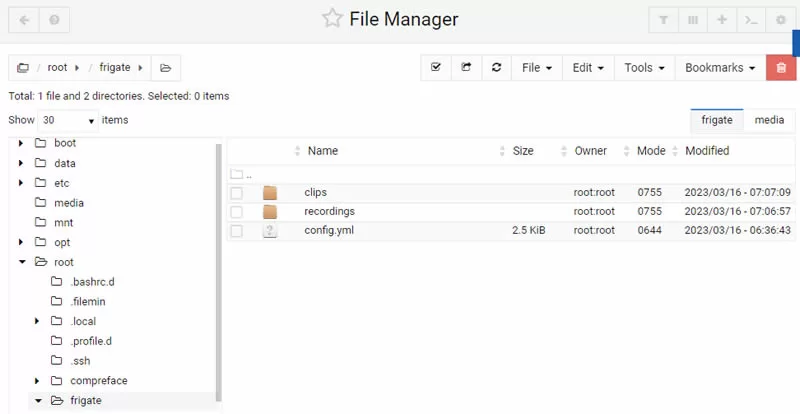
Task: Select the config.yml checkbox
Action: click(236, 231)
